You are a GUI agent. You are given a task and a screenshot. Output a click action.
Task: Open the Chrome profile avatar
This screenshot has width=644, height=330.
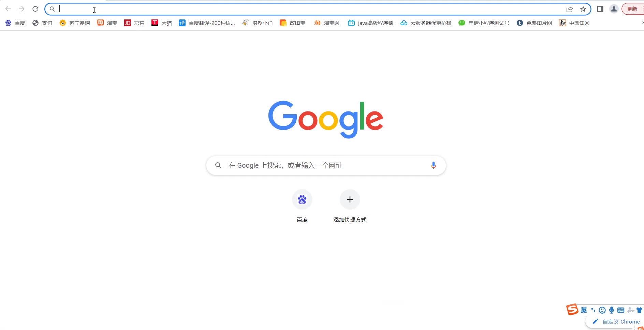614,9
